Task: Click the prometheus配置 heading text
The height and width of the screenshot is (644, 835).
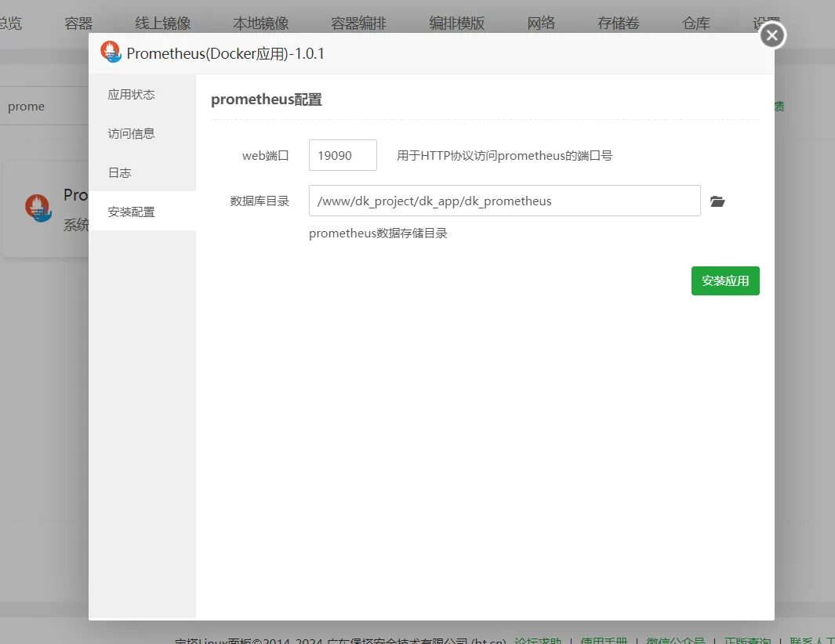Action: (x=267, y=99)
